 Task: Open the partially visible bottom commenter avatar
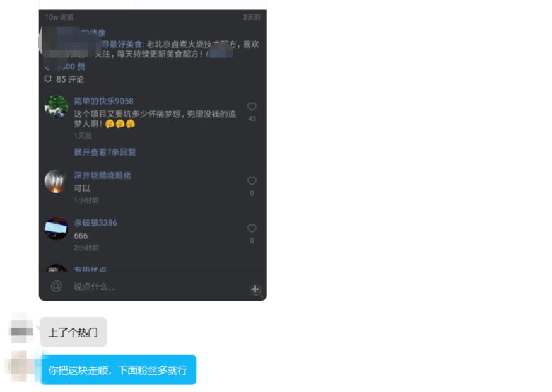56,268
